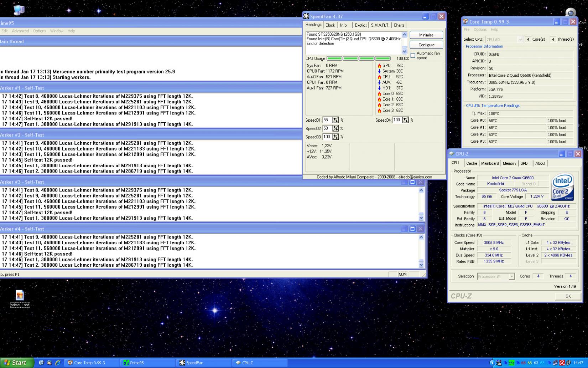This screenshot has height=368, width=588.
Task: Click the red Avira antivirus tray icon
Action: point(562,363)
